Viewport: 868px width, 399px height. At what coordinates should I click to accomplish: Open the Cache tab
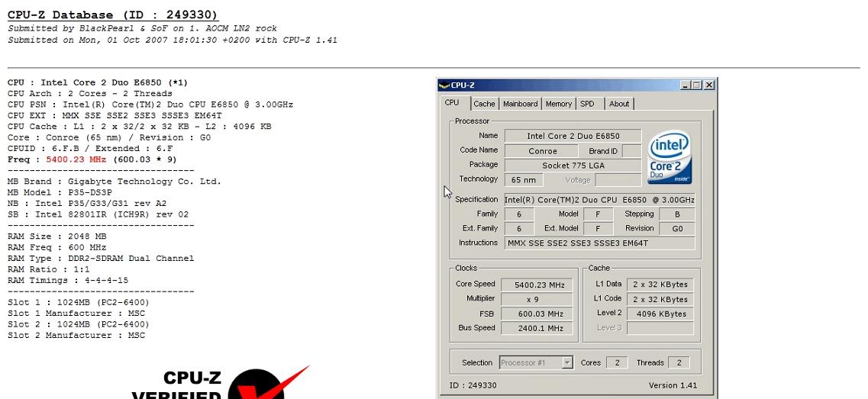tap(484, 104)
